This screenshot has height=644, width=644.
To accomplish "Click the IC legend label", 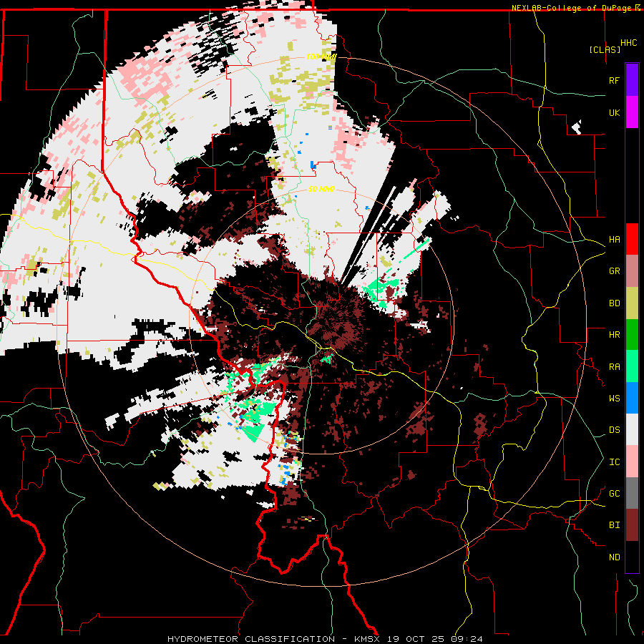I will point(614,462).
